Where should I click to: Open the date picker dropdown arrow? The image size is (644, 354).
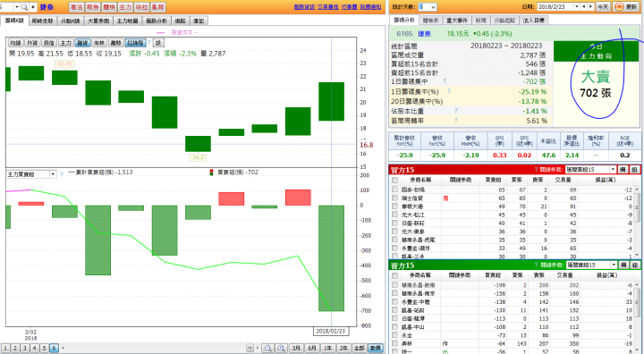(577, 7)
